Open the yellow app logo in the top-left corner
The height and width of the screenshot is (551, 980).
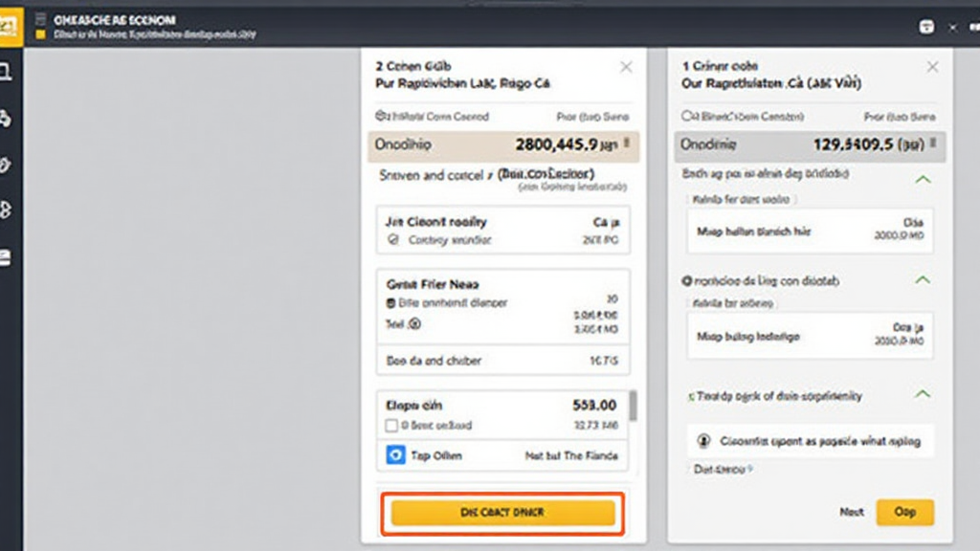12,19
